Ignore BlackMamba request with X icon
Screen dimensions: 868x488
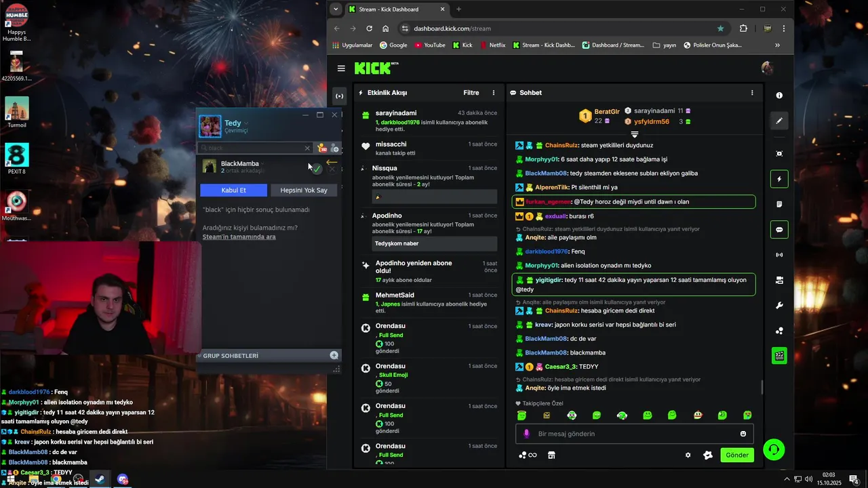[x=332, y=169]
